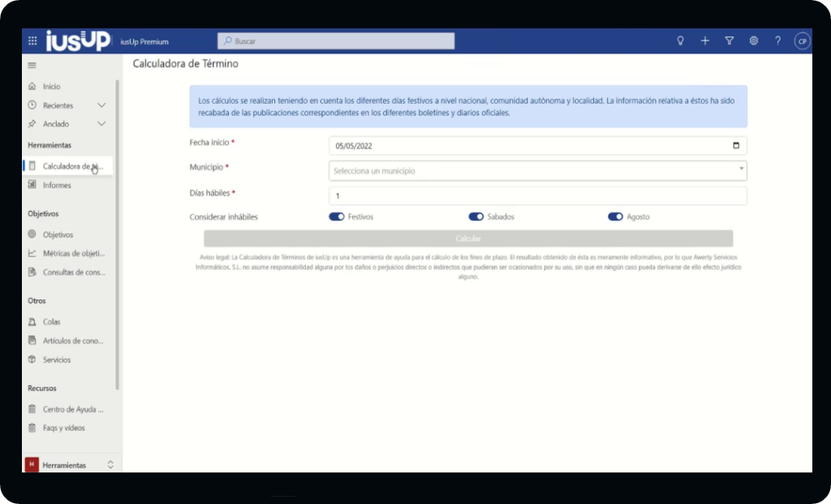Screen dimensions: 831x504
Task: Open Artículos de cono... link
Action: point(73,341)
